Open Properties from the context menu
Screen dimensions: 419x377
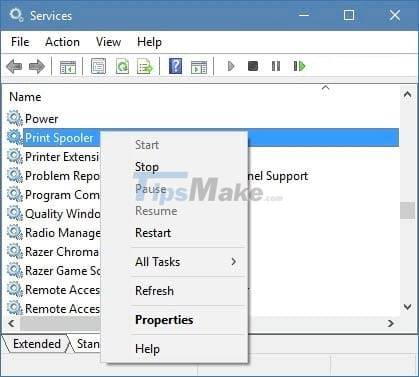[164, 320]
